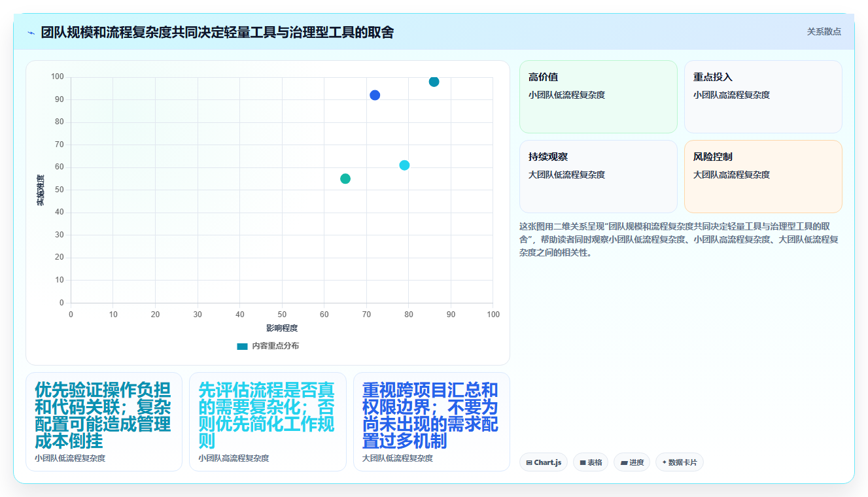
Task: Click 小团队高流程复杂度 in 重点投入 card
Action: pyautogui.click(x=732, y=95)
